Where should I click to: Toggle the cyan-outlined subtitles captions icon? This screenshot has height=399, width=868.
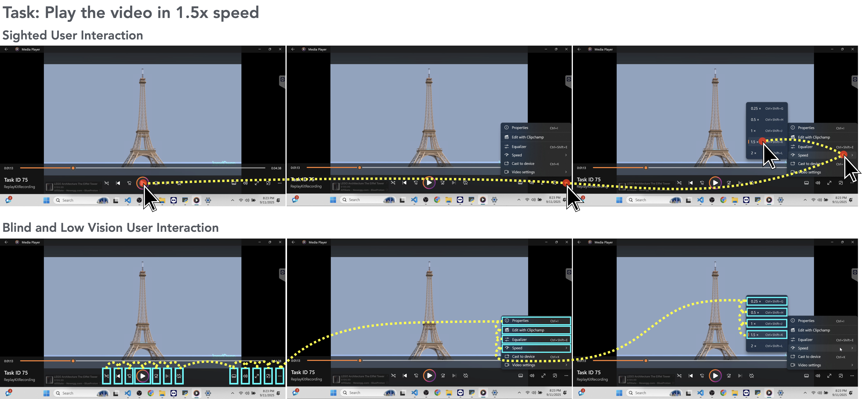(x=234, y=376)
